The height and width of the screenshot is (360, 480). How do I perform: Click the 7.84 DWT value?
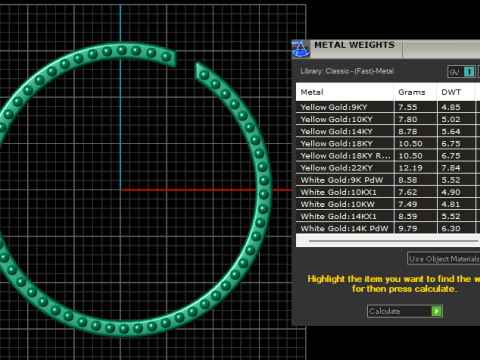click(x=451, y=168)
